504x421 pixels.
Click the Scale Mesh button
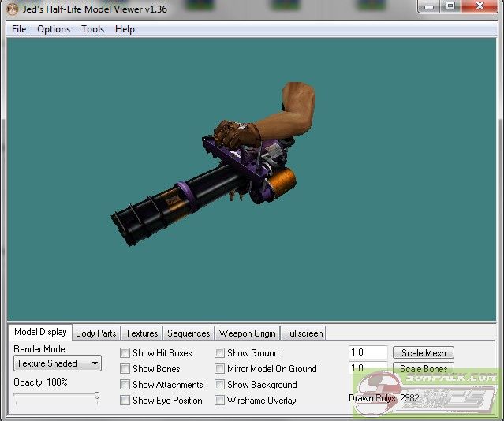(424, 353)
